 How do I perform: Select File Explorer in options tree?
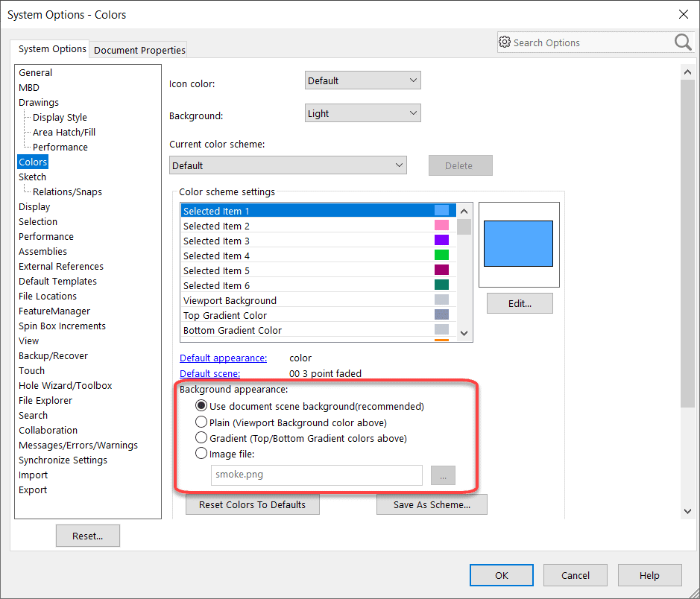[x=45, y=401]
